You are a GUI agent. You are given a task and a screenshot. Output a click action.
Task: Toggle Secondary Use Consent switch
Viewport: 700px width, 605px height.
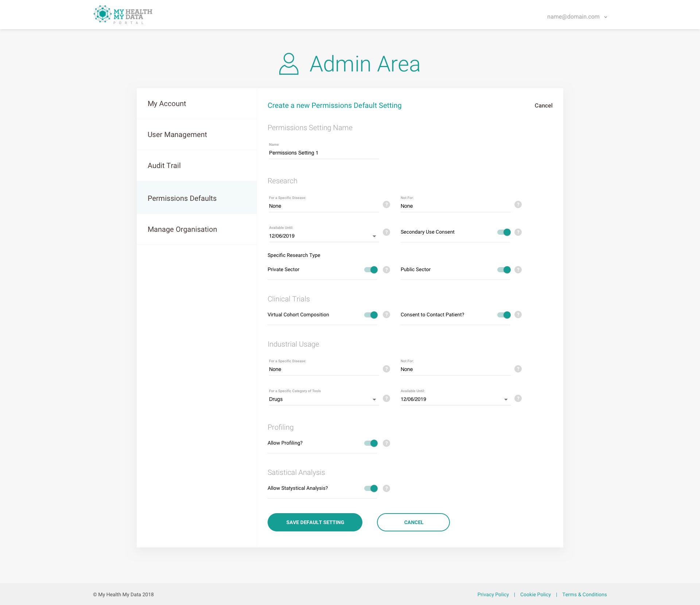click(504, 232)
